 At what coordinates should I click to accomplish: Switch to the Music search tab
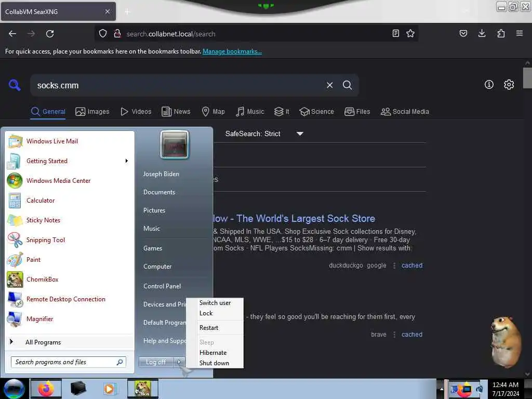pyautogui.click(x=250, y=112)
